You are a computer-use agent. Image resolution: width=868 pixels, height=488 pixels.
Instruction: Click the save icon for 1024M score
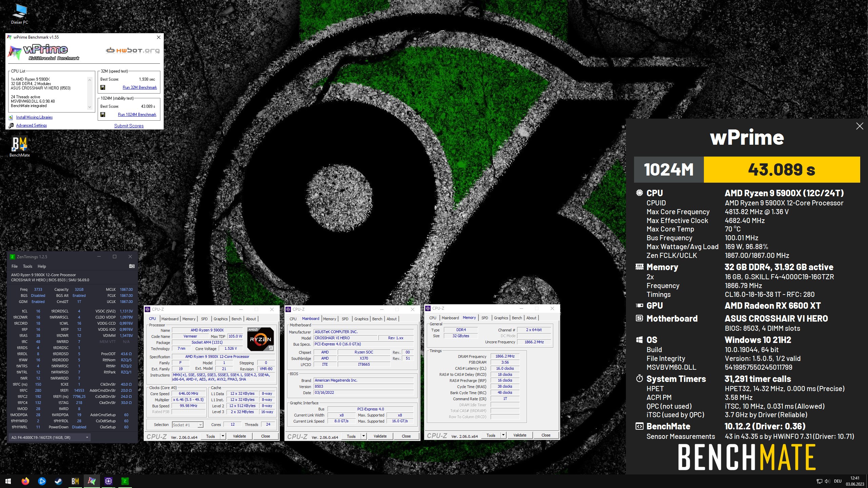[x=103, y=115]
